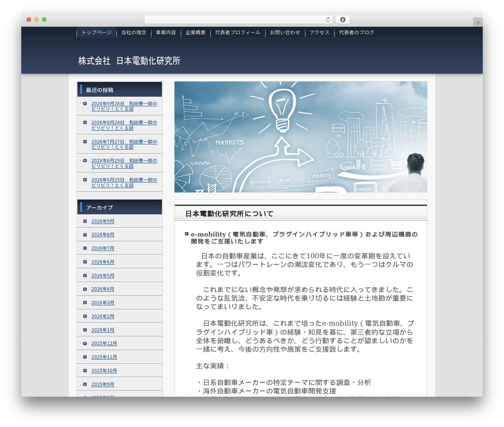View the 2026年2月 archive
This screenshot has height=427, width=504.
[103, 316]
